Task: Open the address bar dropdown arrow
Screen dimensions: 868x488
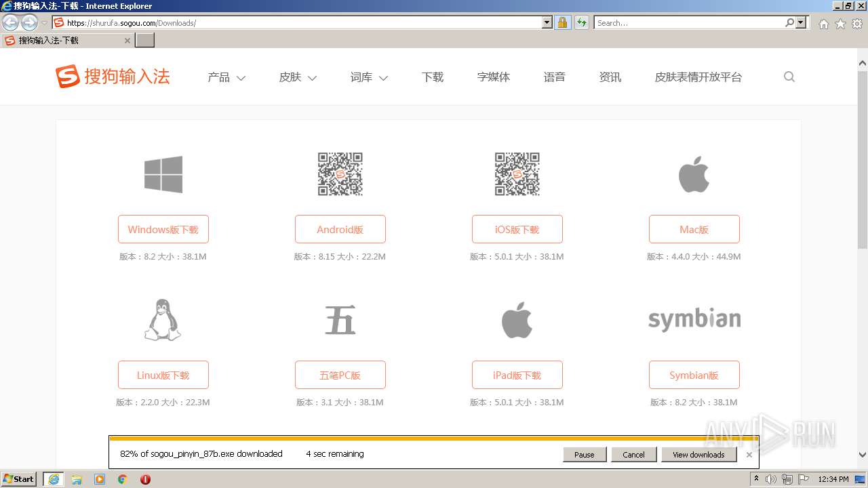Action: (x=547, y=23)
